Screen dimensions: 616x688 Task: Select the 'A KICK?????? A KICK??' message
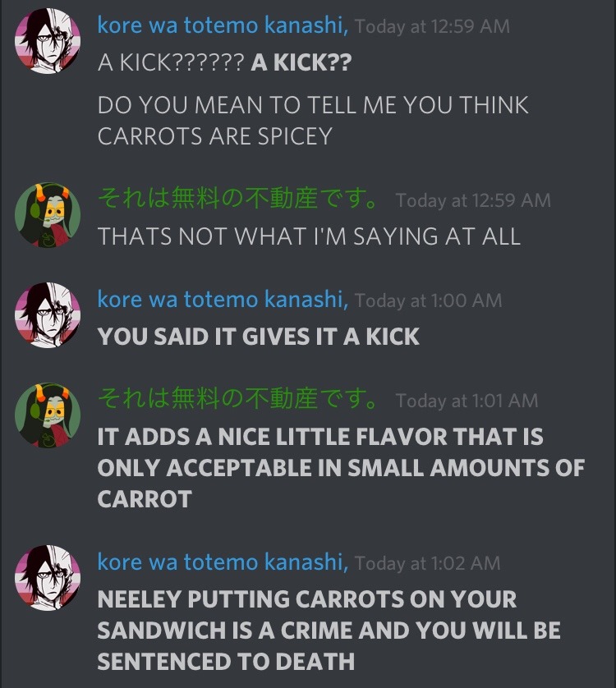(225, 62)
